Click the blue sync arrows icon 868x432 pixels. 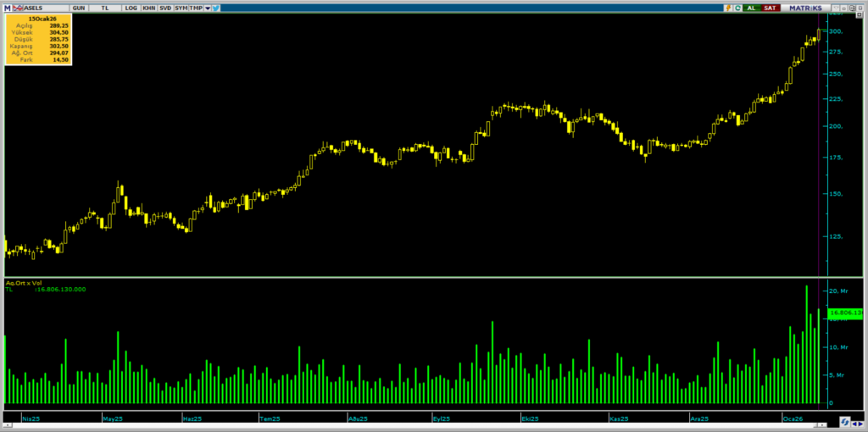pyautogui.click(x=845, y=422)
